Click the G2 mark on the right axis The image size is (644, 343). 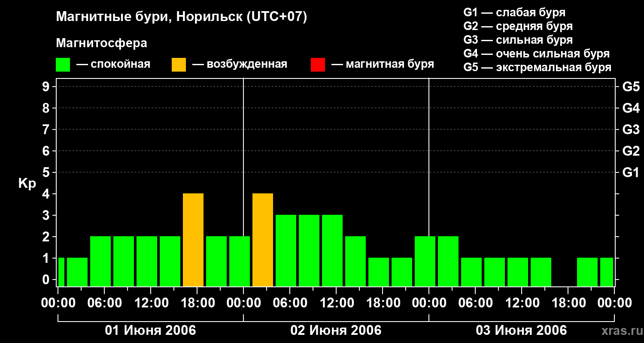click(631, 151)
